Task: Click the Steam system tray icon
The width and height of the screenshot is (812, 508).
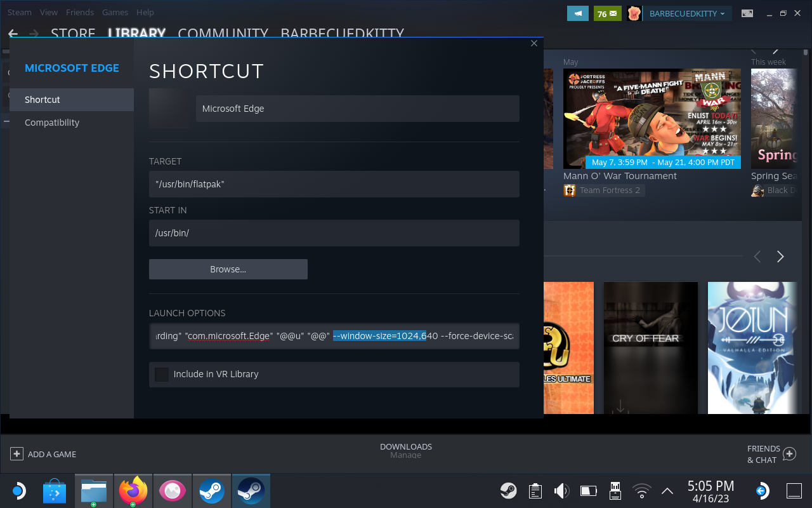Action: 508,491
